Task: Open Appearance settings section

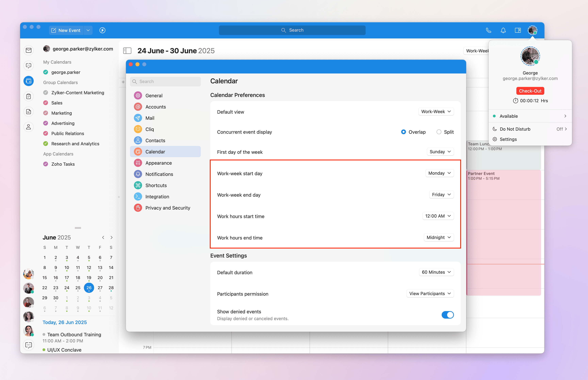Action: (x=159, y=163)
